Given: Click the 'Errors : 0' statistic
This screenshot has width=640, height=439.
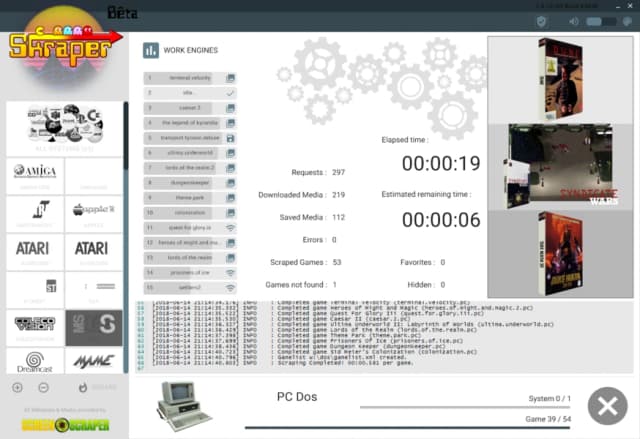Looking at the screenshot, I should [319, 239].
